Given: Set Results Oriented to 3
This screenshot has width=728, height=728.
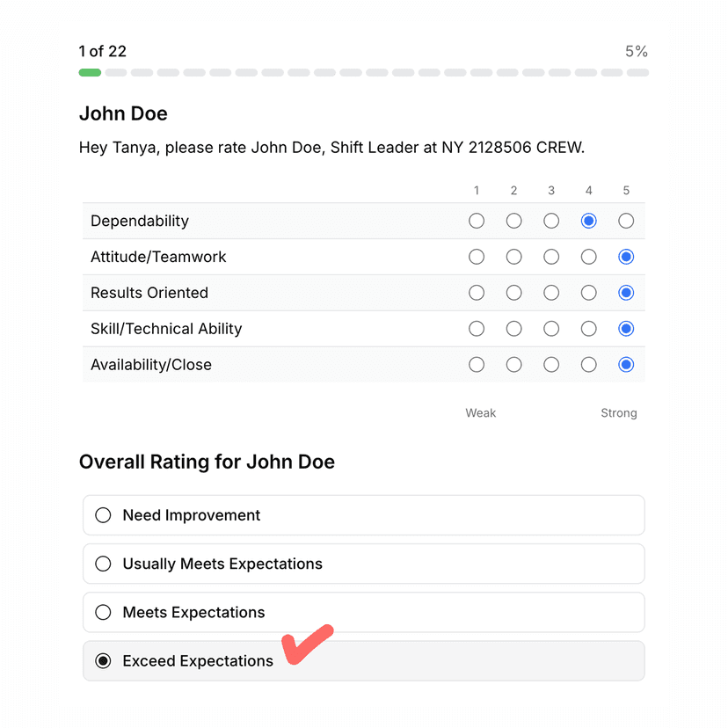Looking at the screenshot, I should point(551,293).
